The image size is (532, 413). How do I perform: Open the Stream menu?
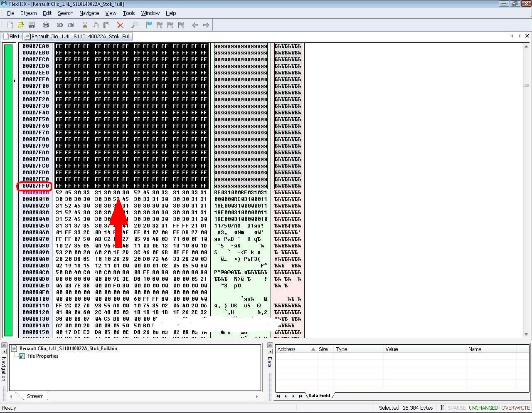[29, 13]
